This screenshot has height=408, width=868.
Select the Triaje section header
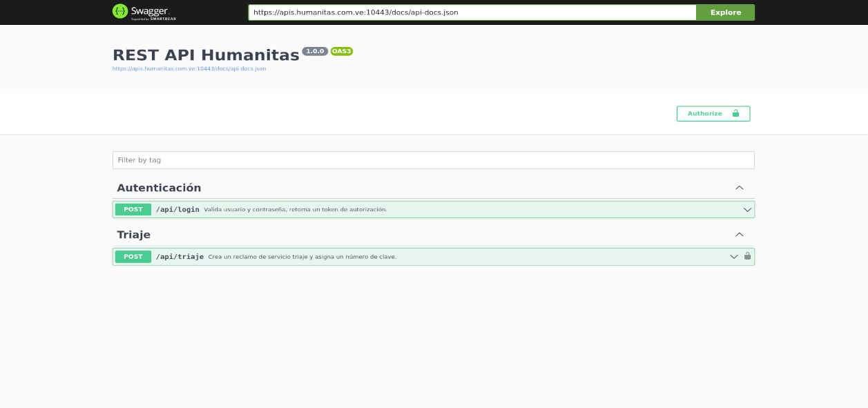[x=133, y=234]
